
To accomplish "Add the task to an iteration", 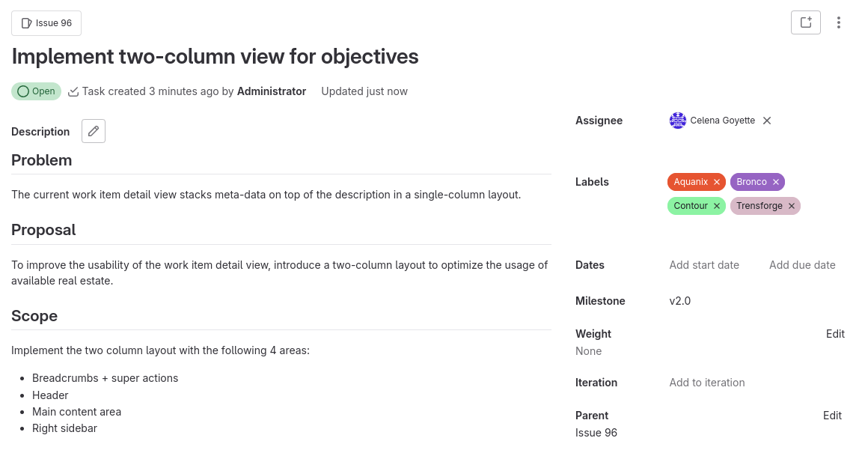I will click(706, 382).
